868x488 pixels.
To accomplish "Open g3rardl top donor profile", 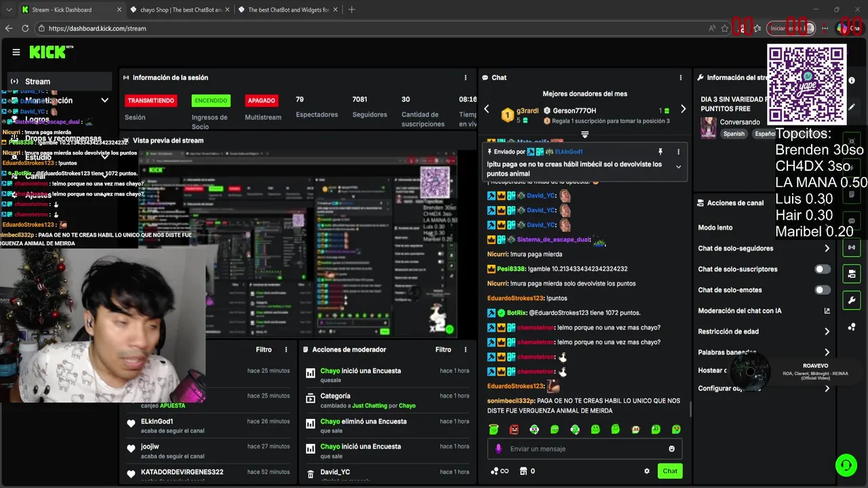I will pos(528,110).
